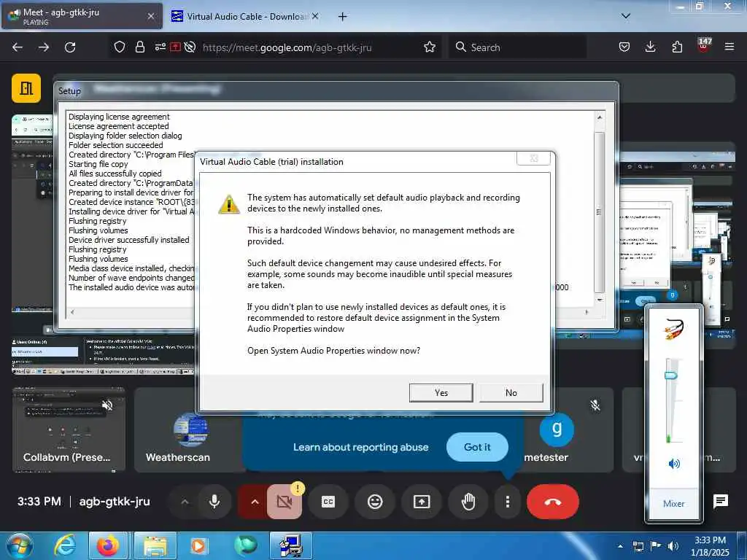The width and height of the screenshot is (747, 560).
Task: Click screen sharing indicator in address bar
Action: point(175,47)
